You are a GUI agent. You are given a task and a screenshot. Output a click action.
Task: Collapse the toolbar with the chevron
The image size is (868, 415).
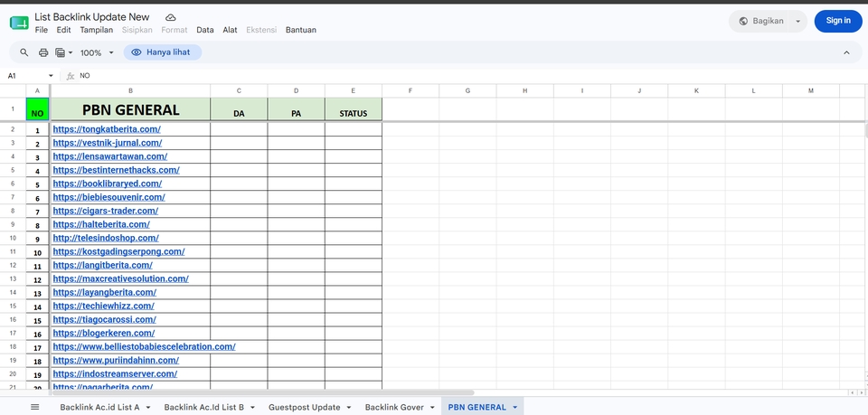846,52
